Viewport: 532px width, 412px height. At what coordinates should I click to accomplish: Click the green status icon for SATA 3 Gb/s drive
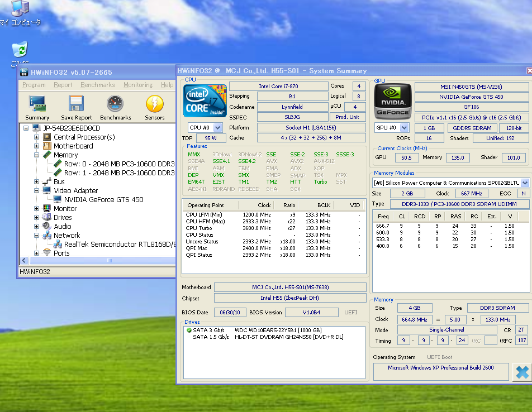click(189, 330)
